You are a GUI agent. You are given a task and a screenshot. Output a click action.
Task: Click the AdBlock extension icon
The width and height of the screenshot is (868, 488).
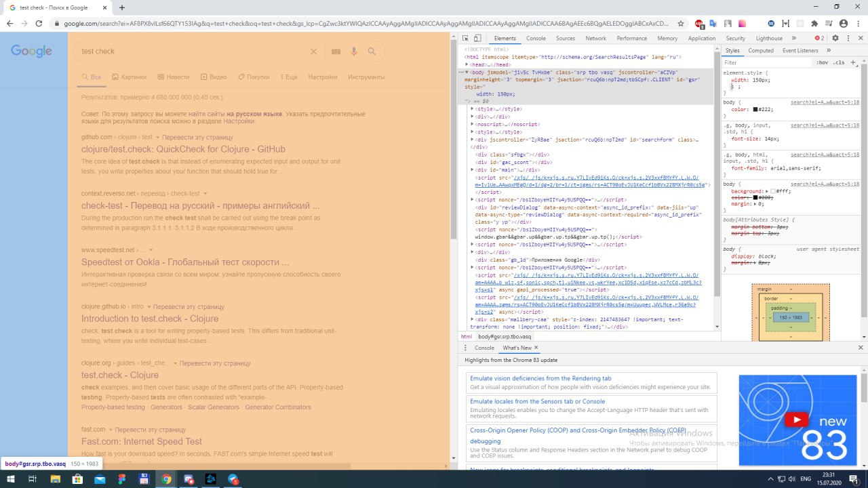point(700,23)
